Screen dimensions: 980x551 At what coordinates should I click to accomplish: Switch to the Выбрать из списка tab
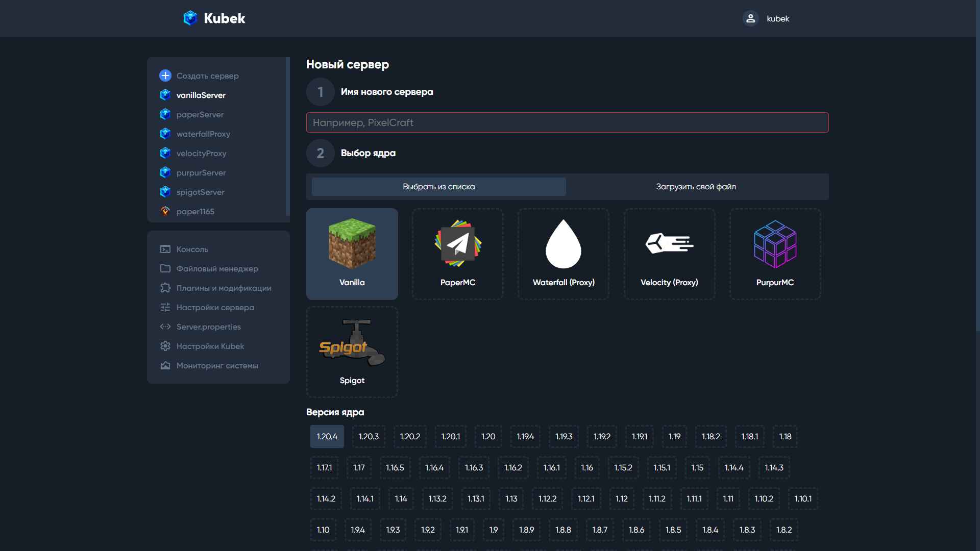click(439, 187)
